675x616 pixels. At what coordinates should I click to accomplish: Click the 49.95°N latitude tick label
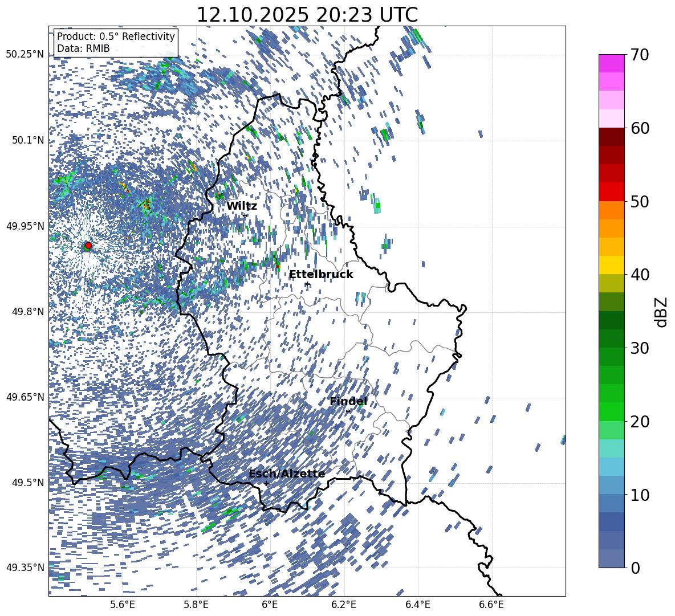coord(26,226)
